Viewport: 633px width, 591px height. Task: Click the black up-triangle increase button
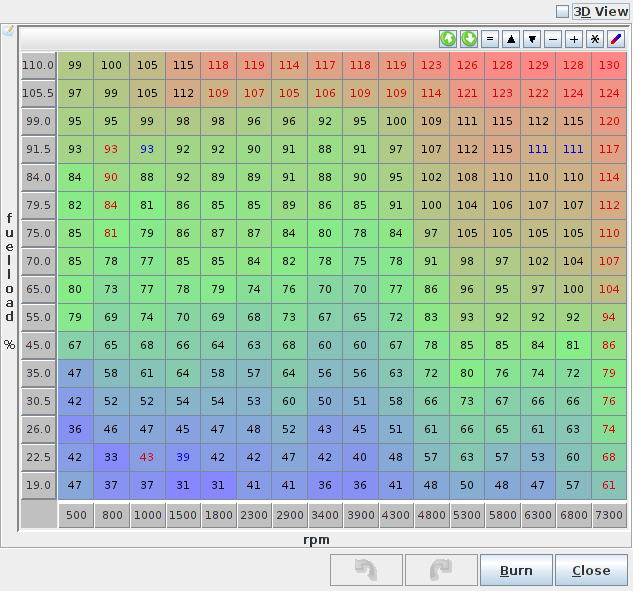511,39
